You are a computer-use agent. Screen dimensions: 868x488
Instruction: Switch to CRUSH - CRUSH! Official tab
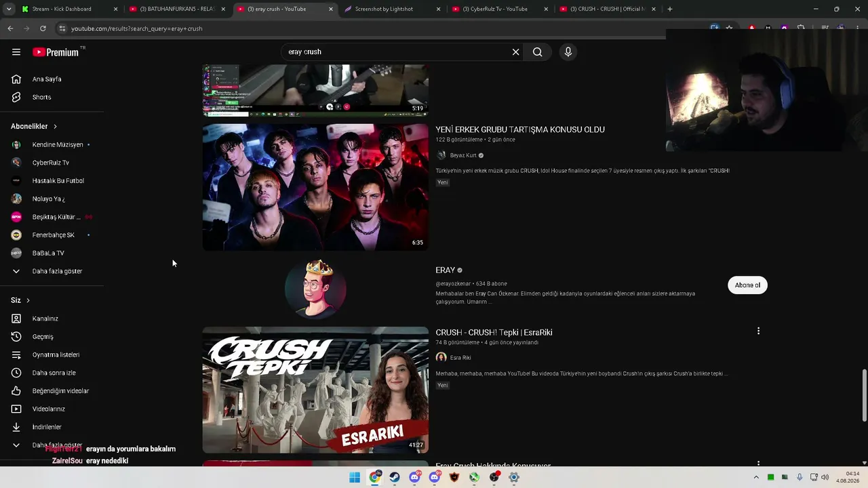coord(607,9)
